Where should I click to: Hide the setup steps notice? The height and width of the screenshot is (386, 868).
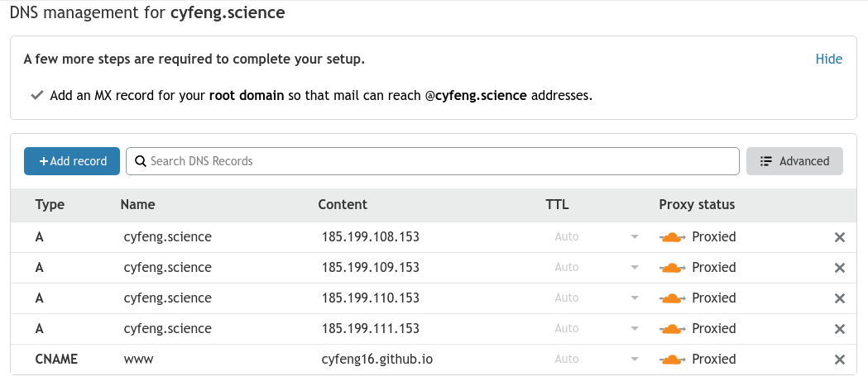coord(828,59)
